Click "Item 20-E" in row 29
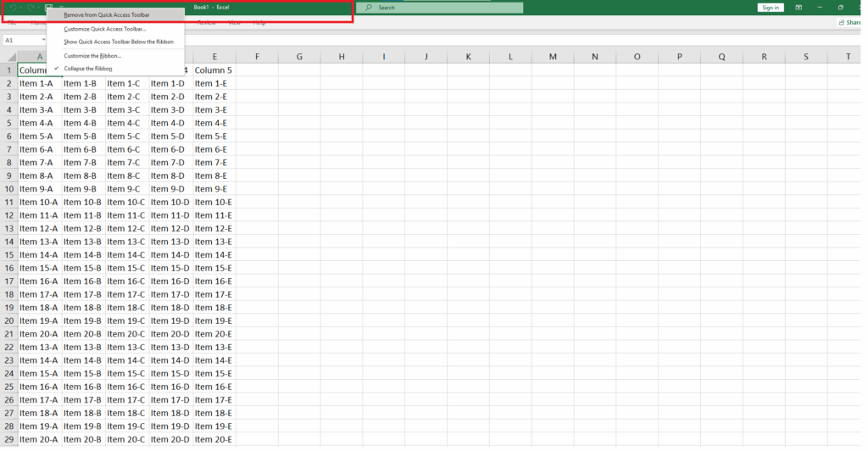This screenshot has width=868, height=451. (x=213, y=439)
